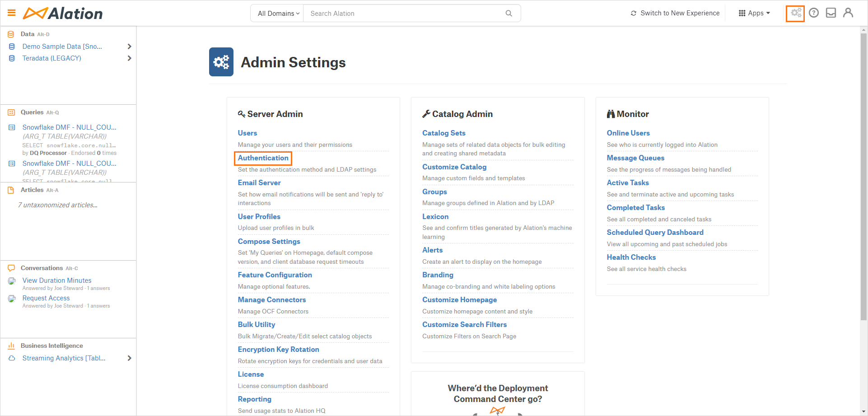
Task: Open the Branding link
Action: (438, 275)
